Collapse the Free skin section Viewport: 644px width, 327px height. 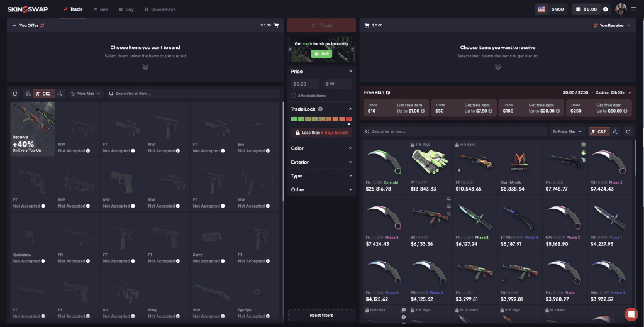tap(630, 92)
